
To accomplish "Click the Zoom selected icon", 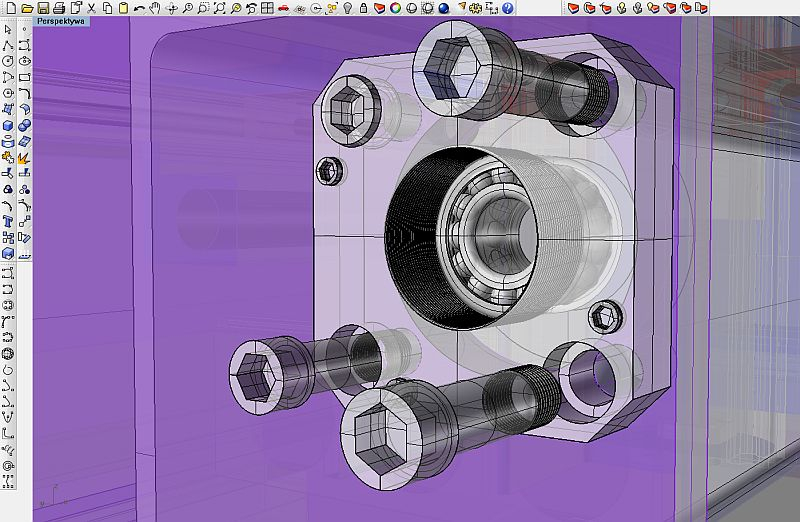I will 235,8.
